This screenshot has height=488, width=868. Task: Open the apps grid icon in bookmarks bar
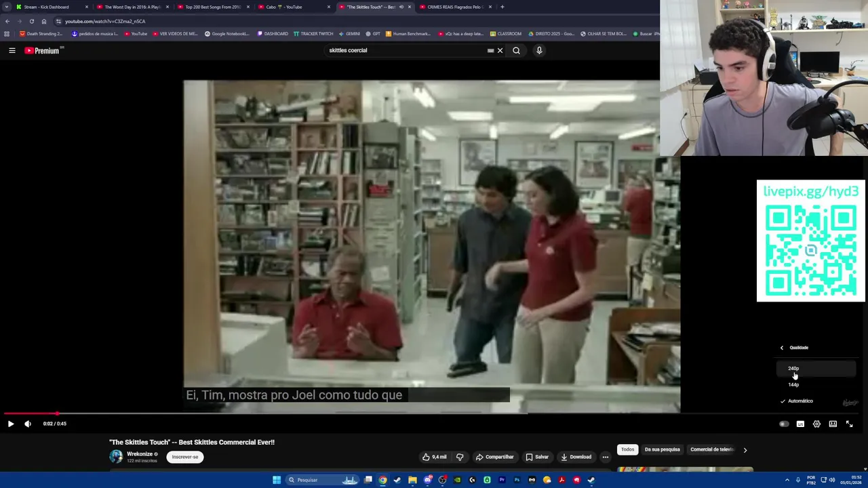[7, 33]
